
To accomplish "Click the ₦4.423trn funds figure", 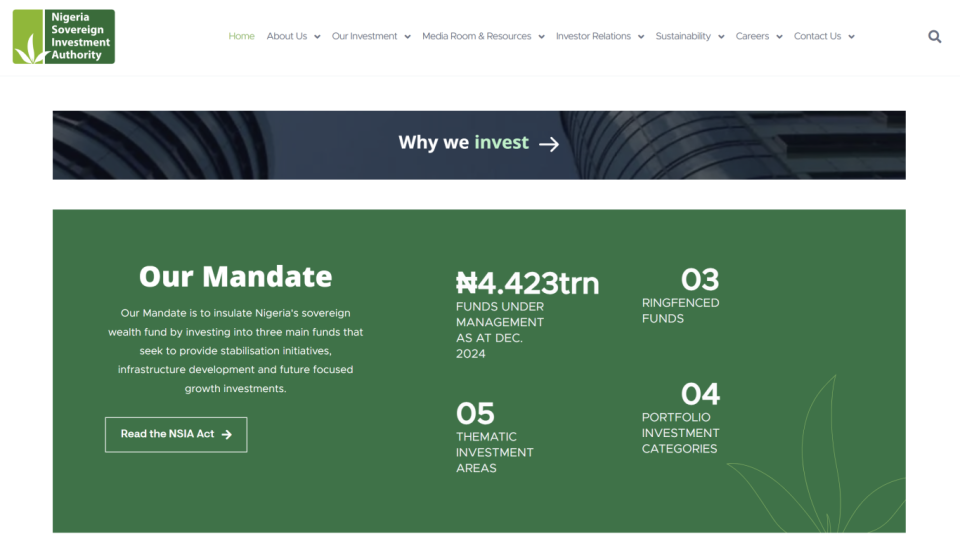I will click(527, 283).
